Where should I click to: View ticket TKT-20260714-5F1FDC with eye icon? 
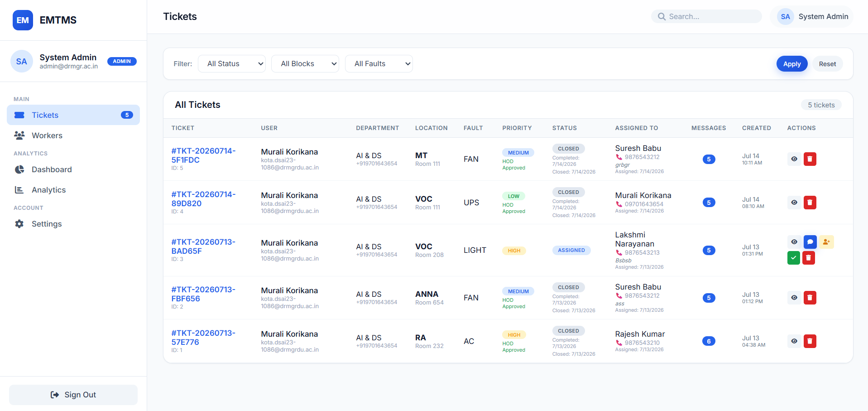(x=794, y=159)
